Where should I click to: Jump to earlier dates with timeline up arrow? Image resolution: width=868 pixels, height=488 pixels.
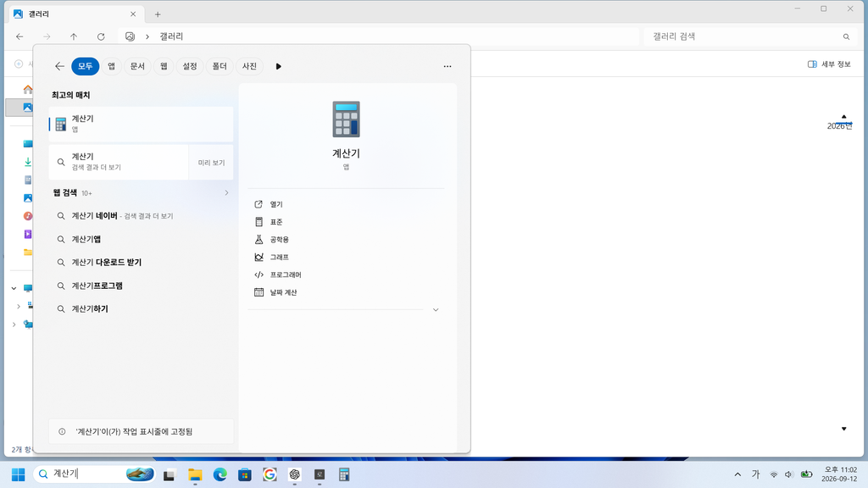(843, 117)
